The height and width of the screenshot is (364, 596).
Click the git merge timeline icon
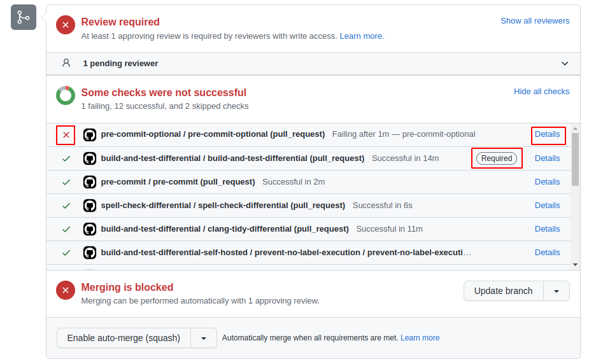tap(24, 17)
